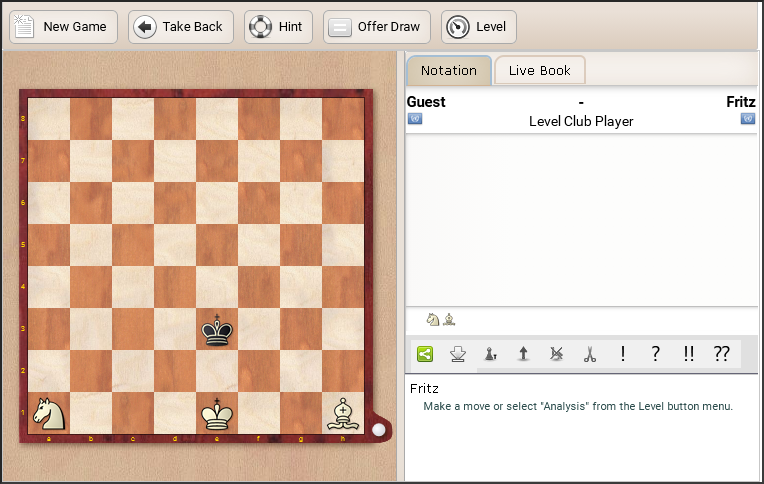Click Offer Draw button

[377, 27]
